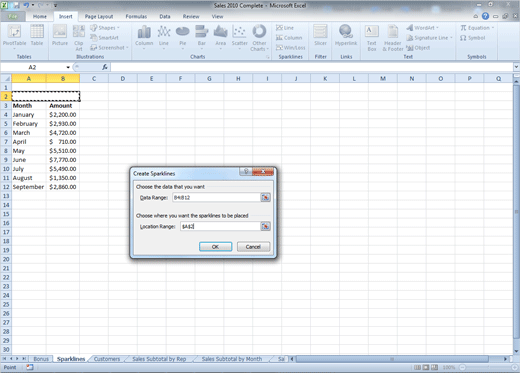Click Cancel in Create Sparklines dialog
The image size is (520, 373).
coord(253,247)
